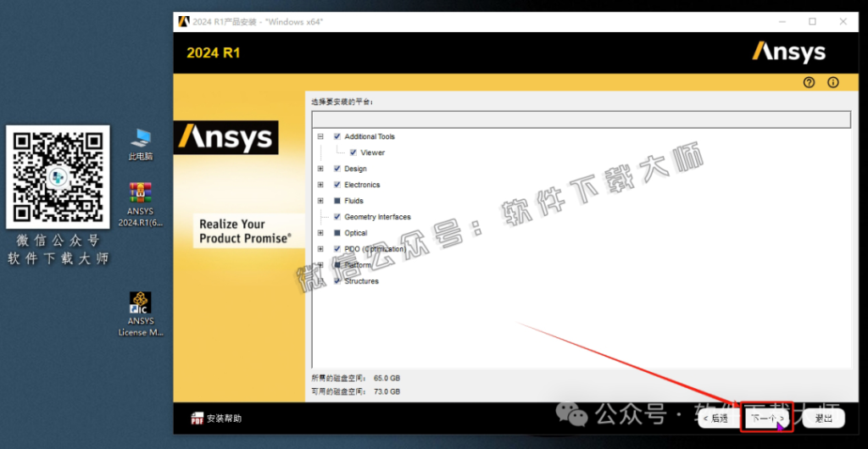
Task: Toggle the Structures checkbox
Action: point(337,280)
